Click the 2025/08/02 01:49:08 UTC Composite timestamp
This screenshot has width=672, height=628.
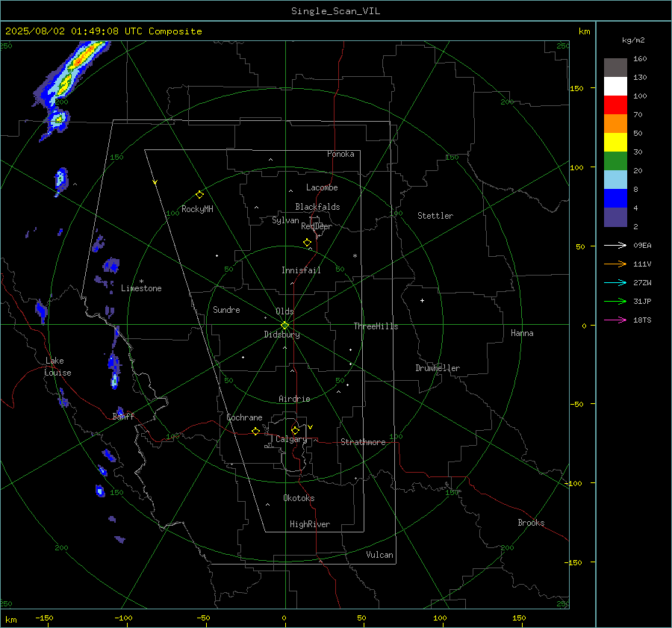point(103,31)
